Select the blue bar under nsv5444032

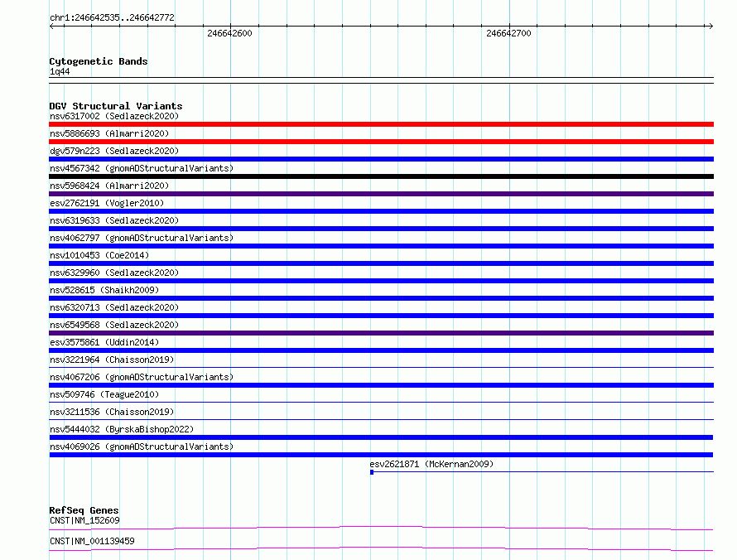381,437
